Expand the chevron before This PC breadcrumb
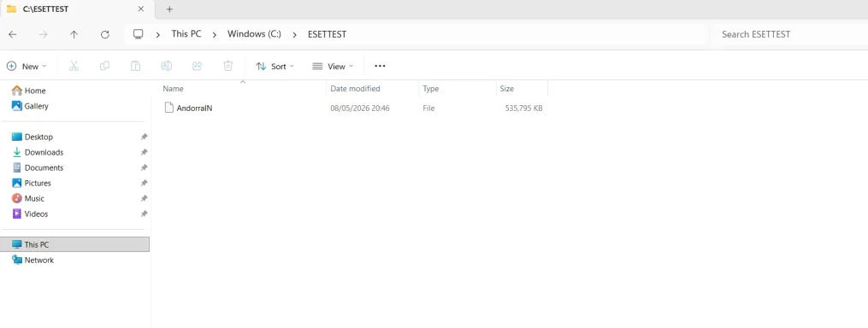Image resolution: width=868 pixels, height=328 pixels. click(158, 34)
